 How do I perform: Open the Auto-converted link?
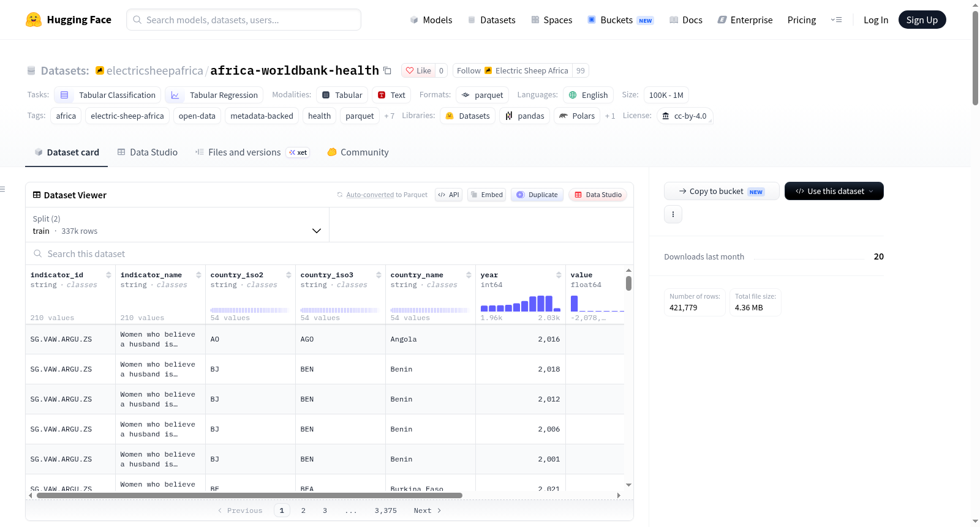(x=370, y=195)
